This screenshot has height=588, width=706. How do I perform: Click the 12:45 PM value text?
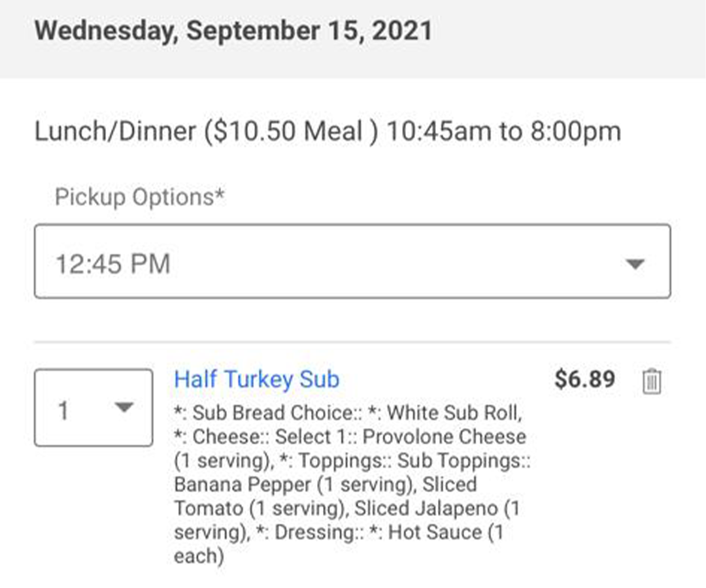point(112,264)
